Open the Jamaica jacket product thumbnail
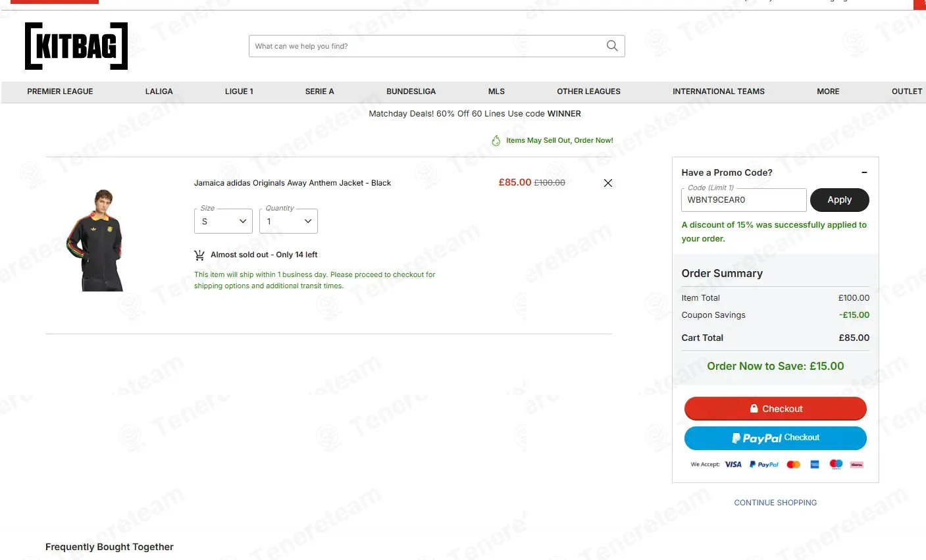 point(95,240)
